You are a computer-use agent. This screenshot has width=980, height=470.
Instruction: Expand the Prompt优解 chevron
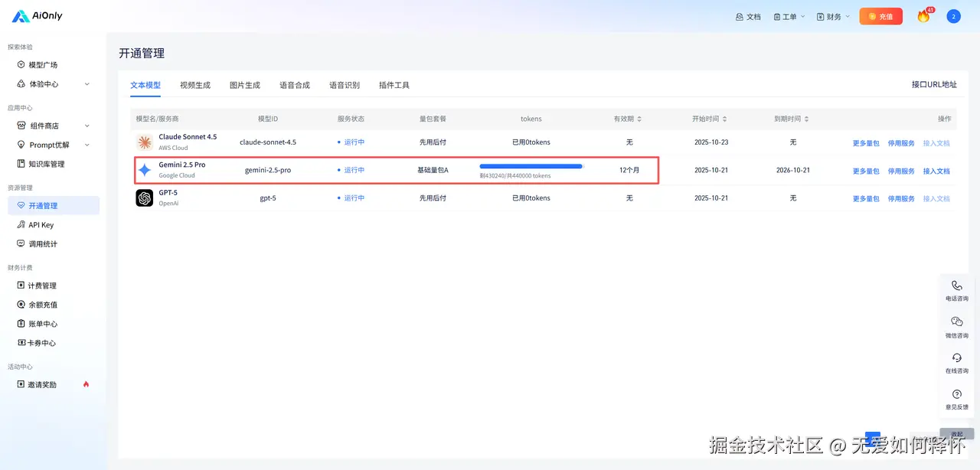87,145
